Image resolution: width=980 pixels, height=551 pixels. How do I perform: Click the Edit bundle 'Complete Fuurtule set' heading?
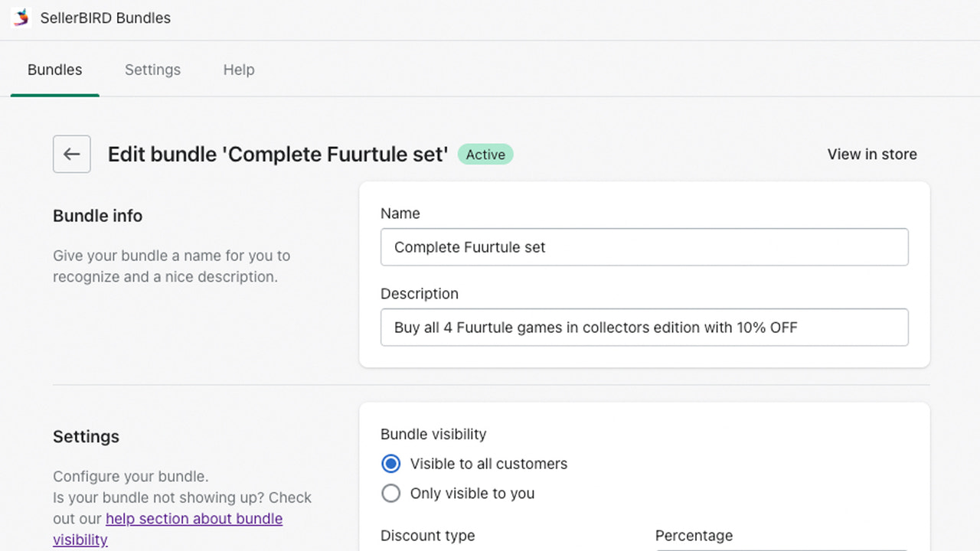pyautogui.click(x=279, y=154)
